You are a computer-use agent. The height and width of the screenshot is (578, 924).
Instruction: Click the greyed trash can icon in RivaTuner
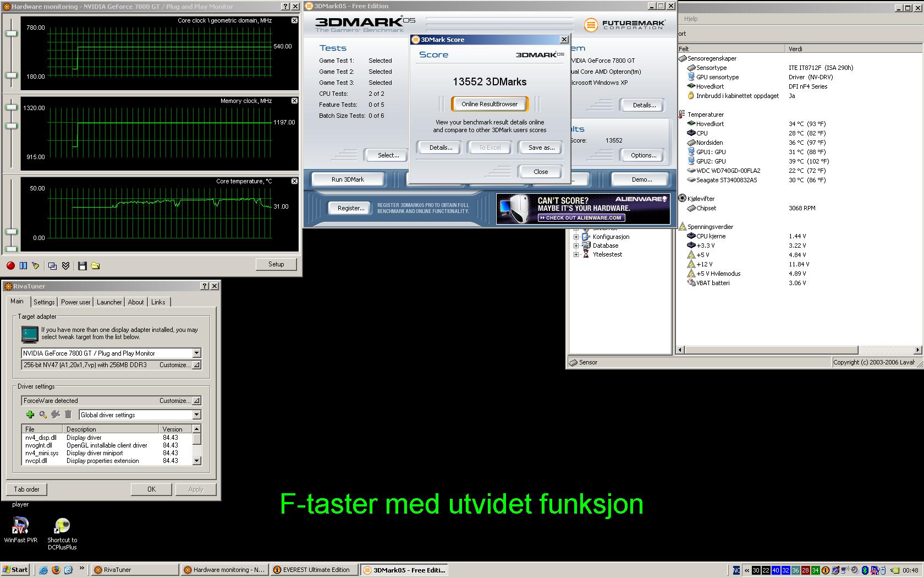click(68, 415)
